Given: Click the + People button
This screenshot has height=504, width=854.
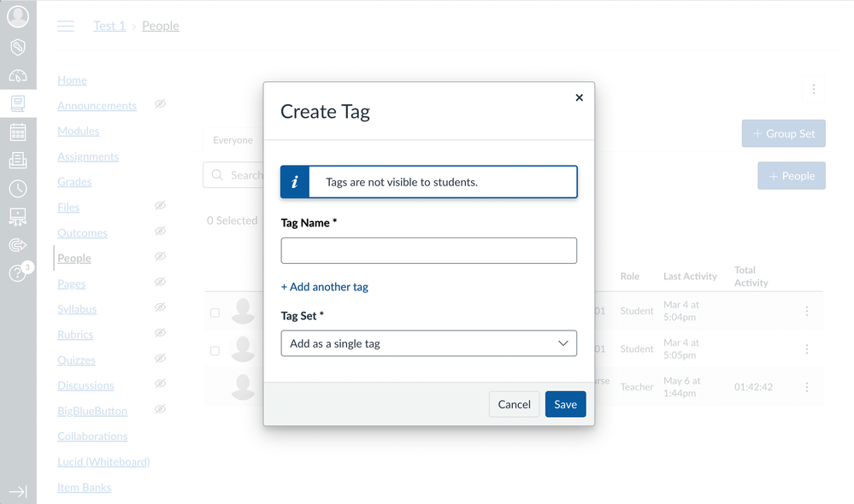Looking at the screenshot, I should pyautogui.click(x=792, y=176).
